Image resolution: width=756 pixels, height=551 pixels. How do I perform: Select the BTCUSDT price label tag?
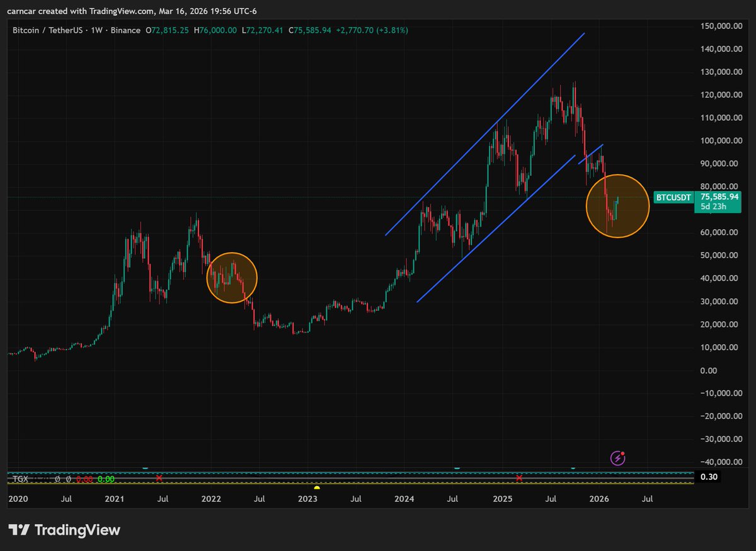[x=673, y=197]
